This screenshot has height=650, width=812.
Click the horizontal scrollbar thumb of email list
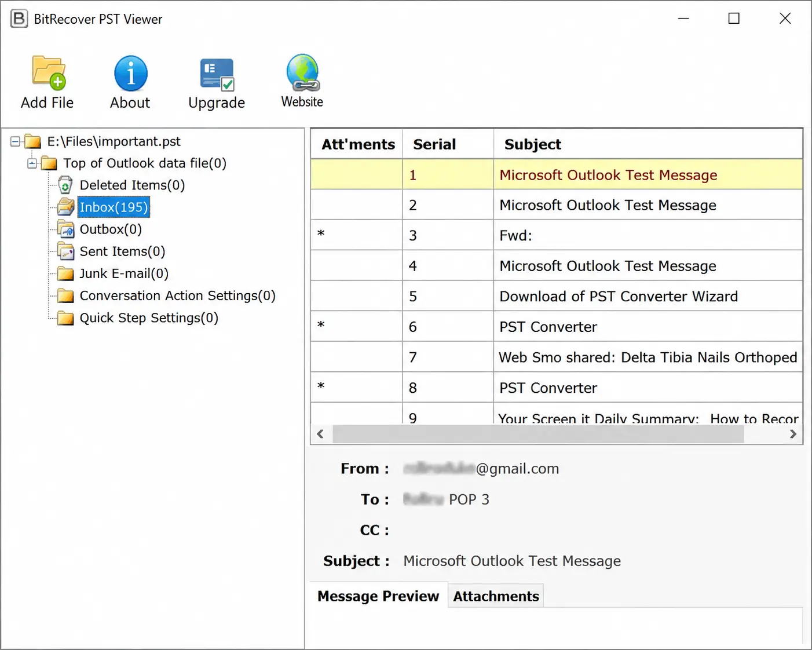538,434
